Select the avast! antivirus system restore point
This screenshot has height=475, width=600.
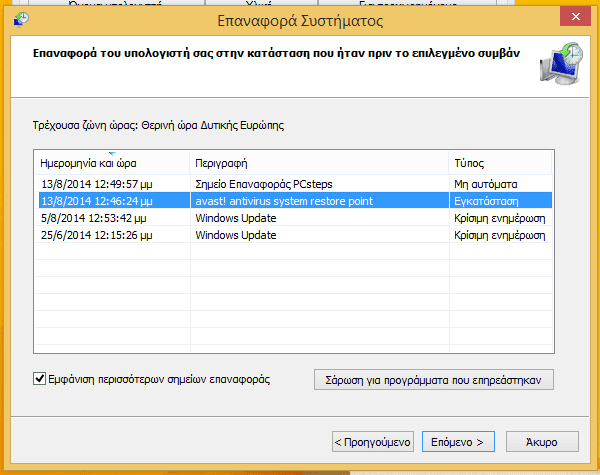click(x=284, y=200)
